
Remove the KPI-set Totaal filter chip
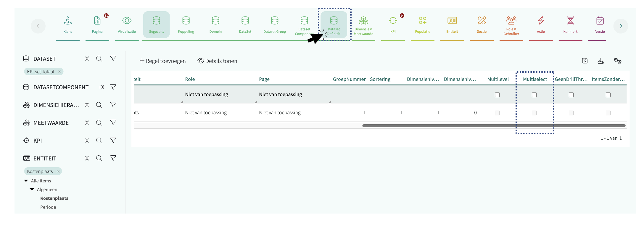pyautogui.click(x=59, y=72)
